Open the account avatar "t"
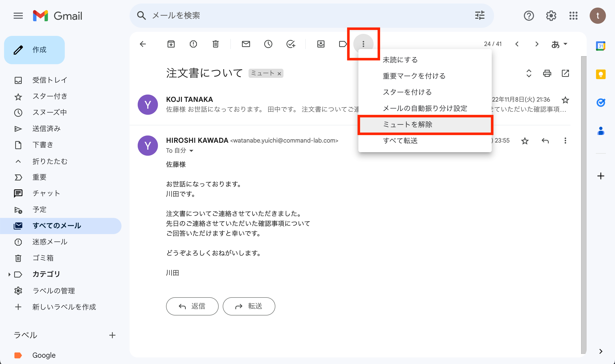Screen dimensions: 615x364 pyautogui.click(x=598, y=16)
